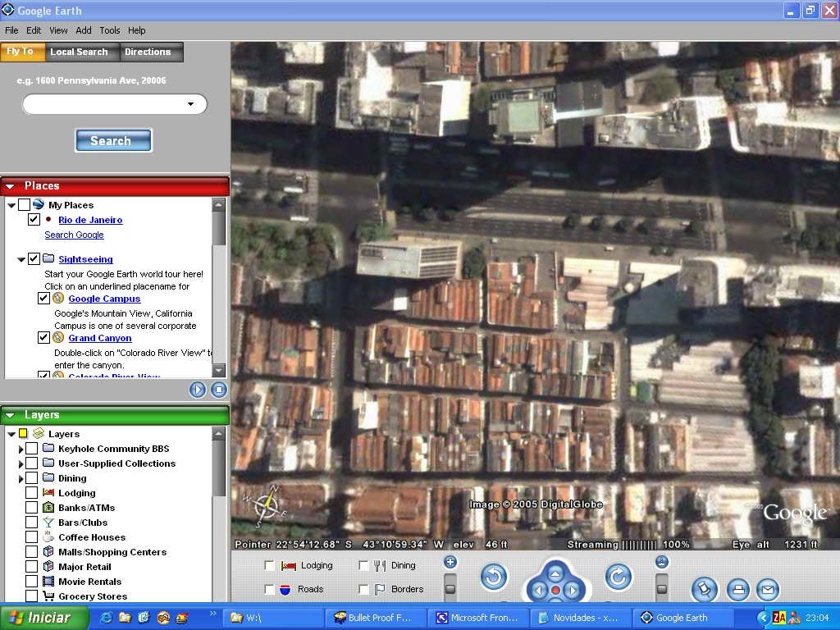Image resolution: width=840 pixels, height=630 pixels.
Task: Stop the tour with the stop button
Action: (218, 390)
